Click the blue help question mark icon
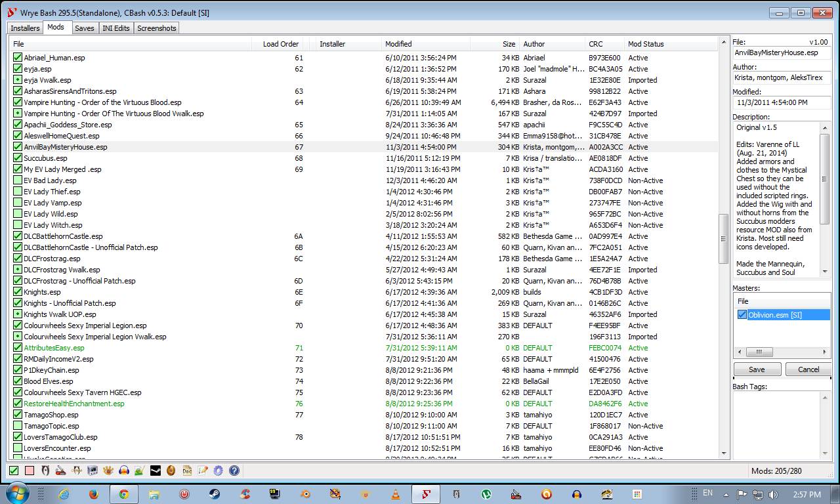Screen dimensions: 840x504 pyautogui.click(x=234, y=471)
